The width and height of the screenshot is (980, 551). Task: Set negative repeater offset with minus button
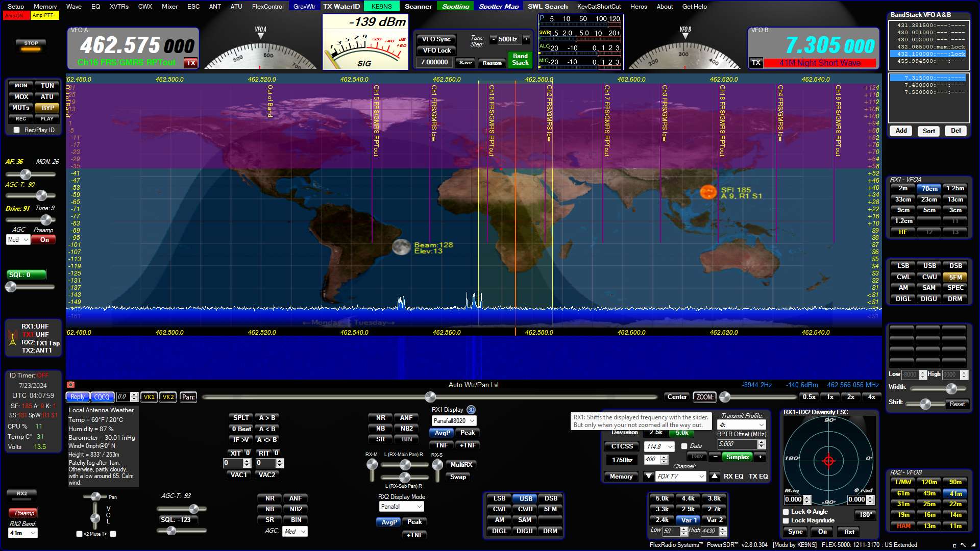pyautogui.click(x=715, y=457)
